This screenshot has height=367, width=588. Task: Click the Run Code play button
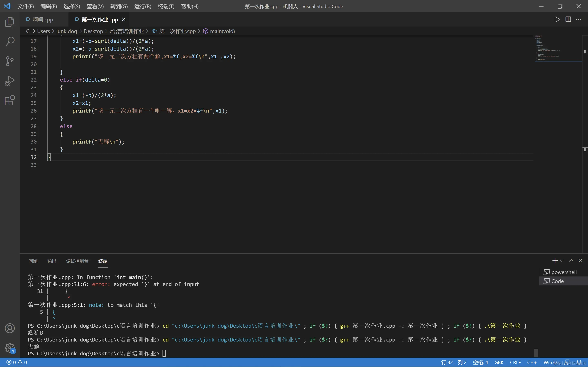point(557,19)
